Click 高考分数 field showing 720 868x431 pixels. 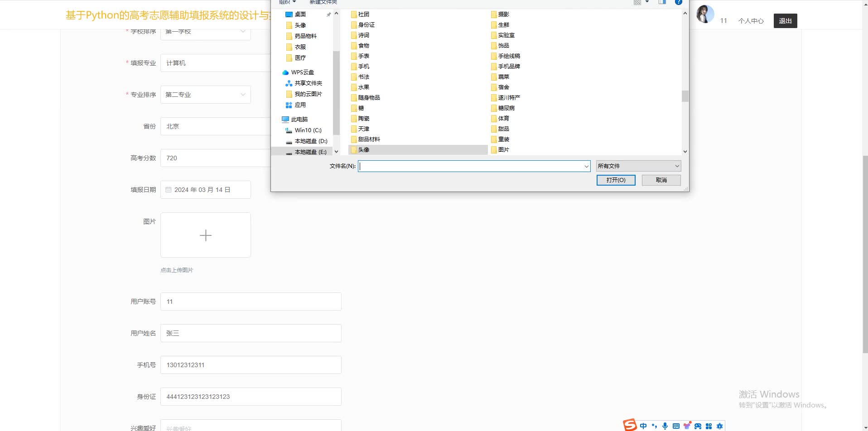[216, 158]
